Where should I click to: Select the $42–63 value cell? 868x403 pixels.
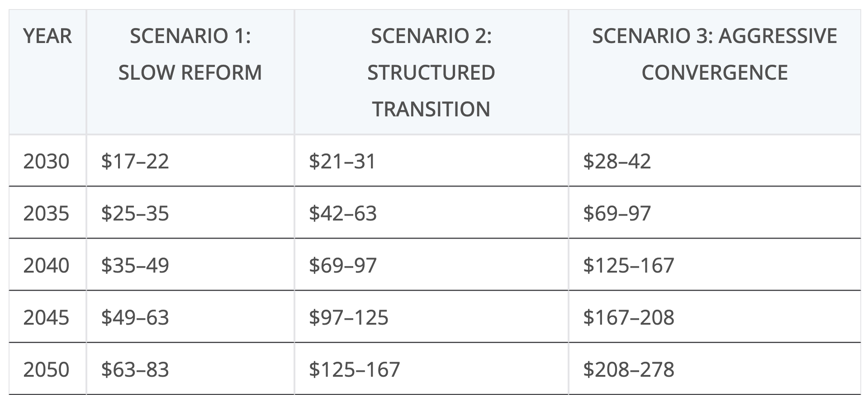[342, 213]
